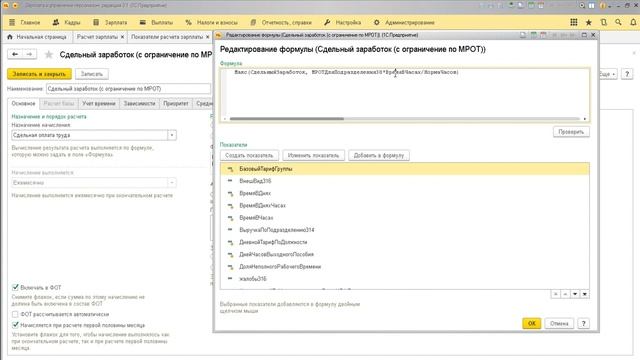Screen dimensions: 640x360
Task: Confirm the dialog with OK
Action: click(531, 323)
